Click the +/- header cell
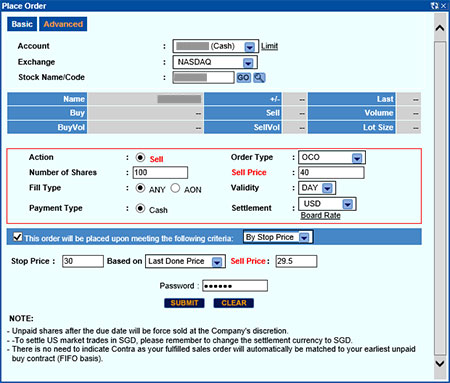The image size is (450, 383). click(x=243, y=99)
